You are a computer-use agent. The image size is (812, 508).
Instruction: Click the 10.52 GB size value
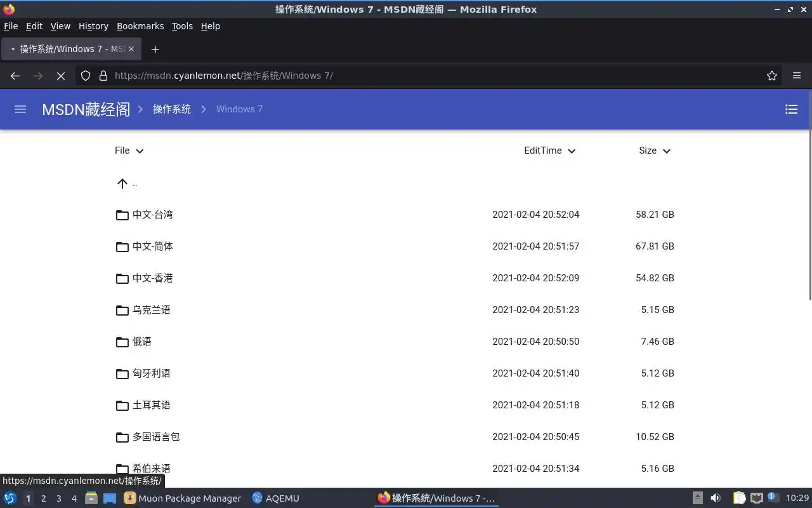pos(655,437)
